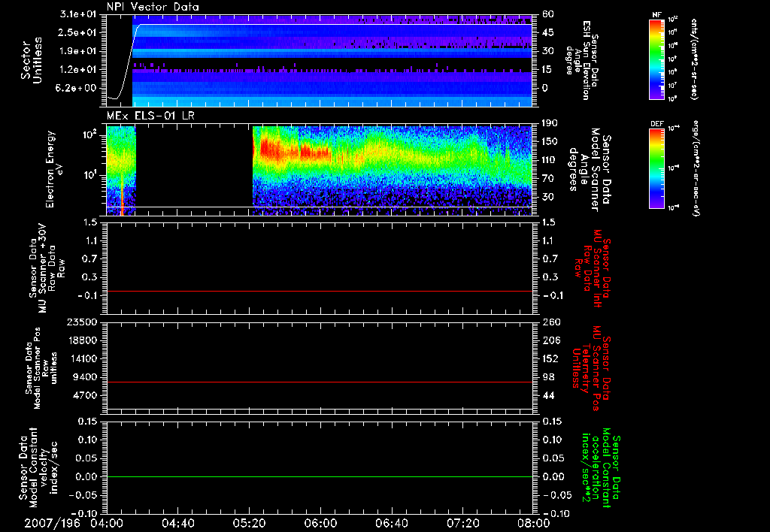The height and width of the screenshot is (532, 770).
Task: Click the black data gap in ELS spectrogram
Action: (194, 169)
